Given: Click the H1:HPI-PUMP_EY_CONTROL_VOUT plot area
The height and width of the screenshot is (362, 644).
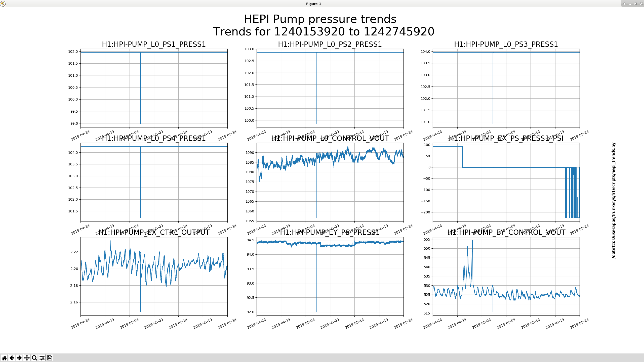Looking at the screenshot, I should pos(506,276).
